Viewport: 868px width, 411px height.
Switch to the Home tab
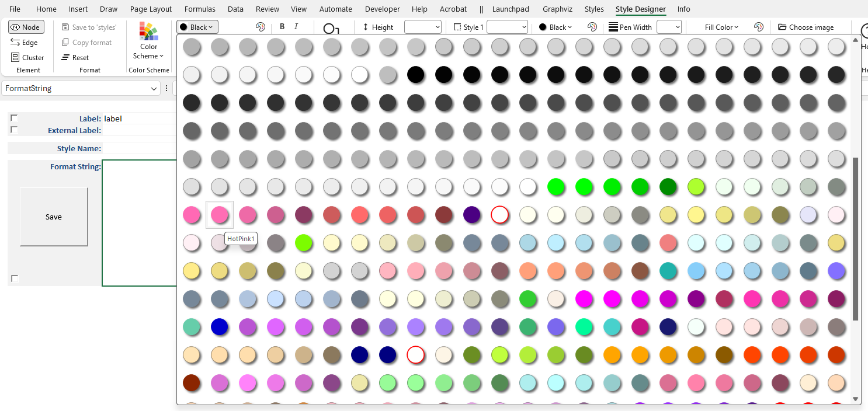tap(46, 9)
